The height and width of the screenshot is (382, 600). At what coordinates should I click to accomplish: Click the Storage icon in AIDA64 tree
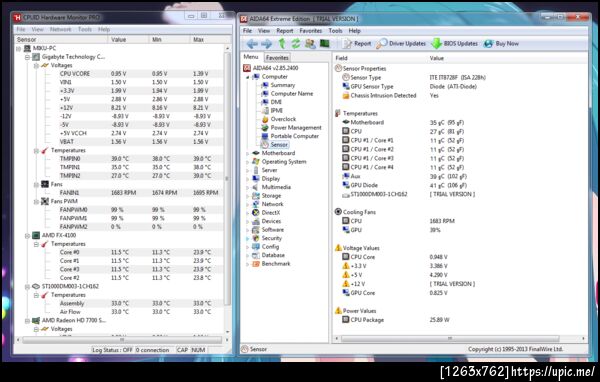click(x=256, y=196)
